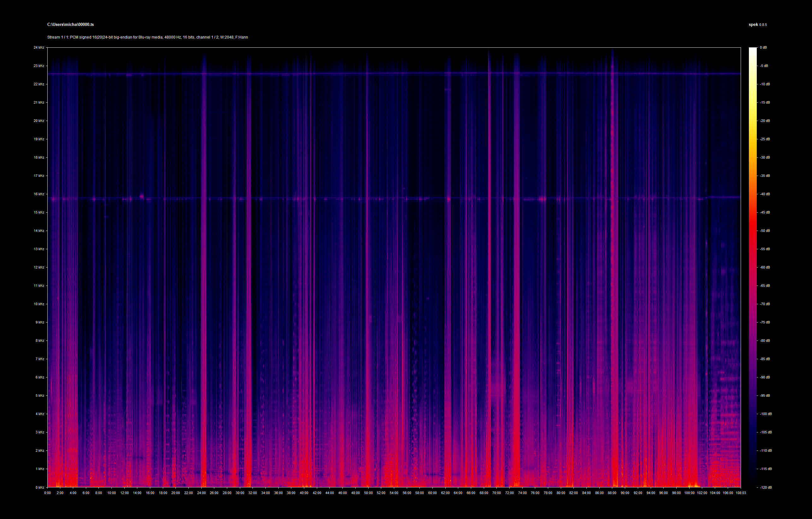Click the 24 kHz frequency axis label
Image resolution: width=812 pixels, height=519 pixels.
39,48
